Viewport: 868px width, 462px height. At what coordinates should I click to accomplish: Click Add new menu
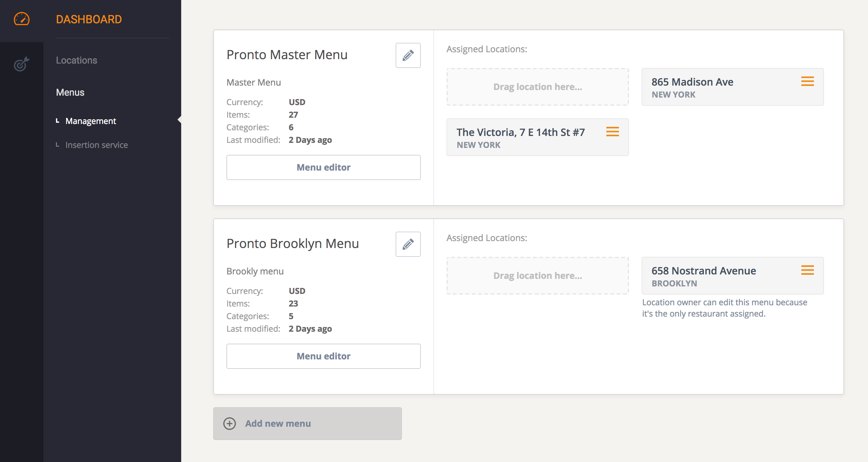point(278,423)
